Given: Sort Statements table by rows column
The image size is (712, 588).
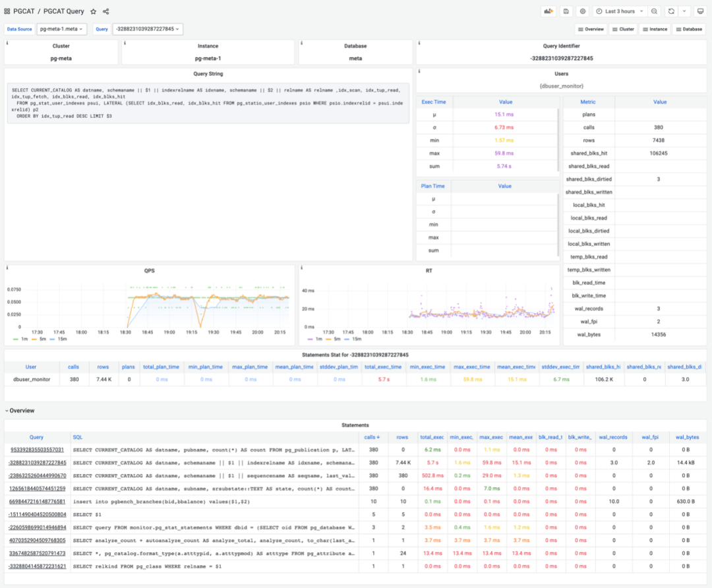Looking at the screenshot, I should pyautogui.click(x=402, y=437).
